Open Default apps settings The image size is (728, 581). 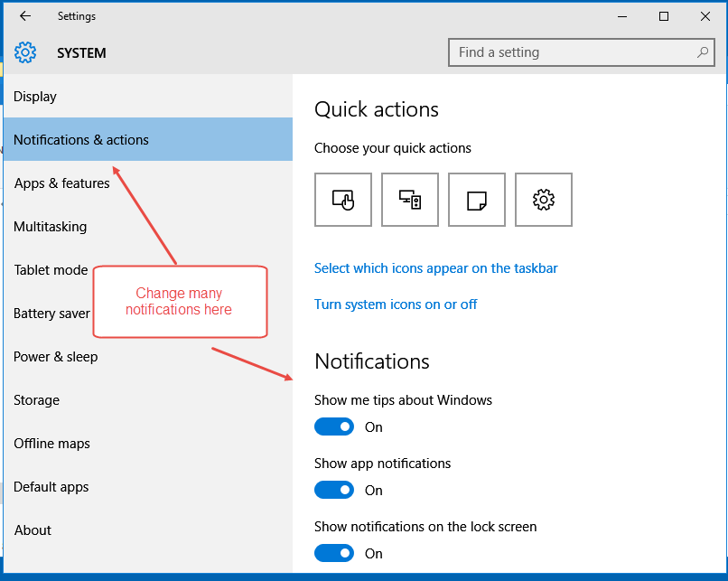point(148,487)
